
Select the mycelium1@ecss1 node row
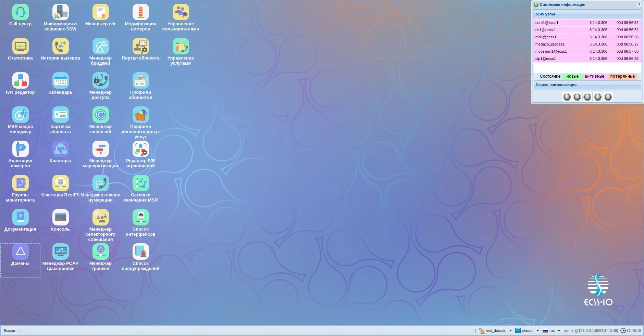click(x=587, y=51)
